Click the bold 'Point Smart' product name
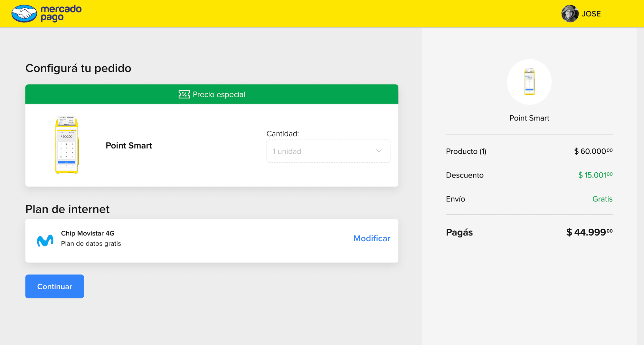Screen dimensions: 644x345 (x=129, y=146)
